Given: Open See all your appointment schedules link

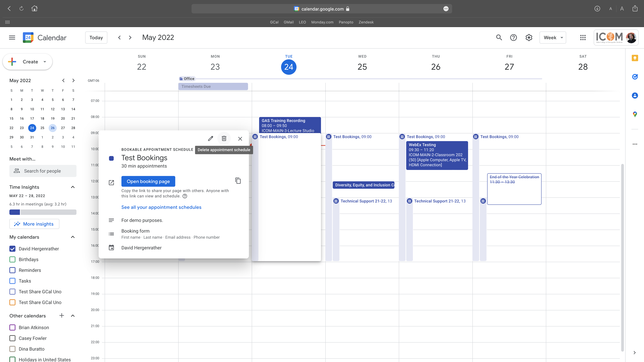Looking at the screenshot, I should click(161, 207).
